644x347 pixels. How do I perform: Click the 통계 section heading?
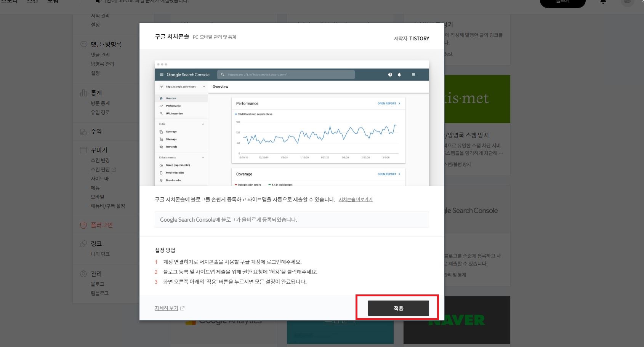[96, 93]
